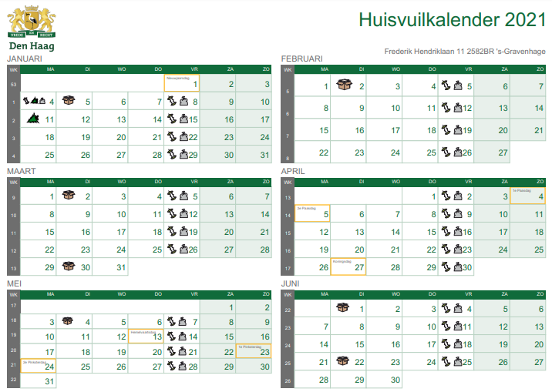The image size is (552, 392).
Task: Click the cardboard box icon on March 30
Action: (x=69, y=266)
